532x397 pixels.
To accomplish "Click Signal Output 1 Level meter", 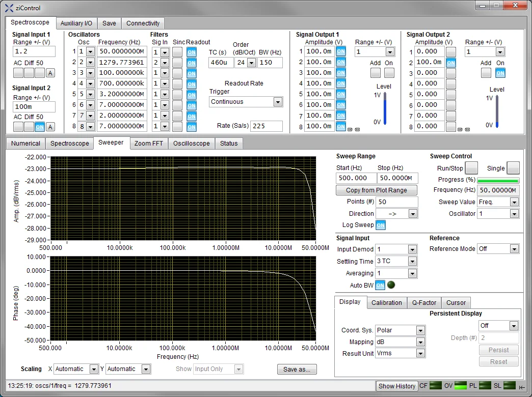I will [x=385, y=108].
